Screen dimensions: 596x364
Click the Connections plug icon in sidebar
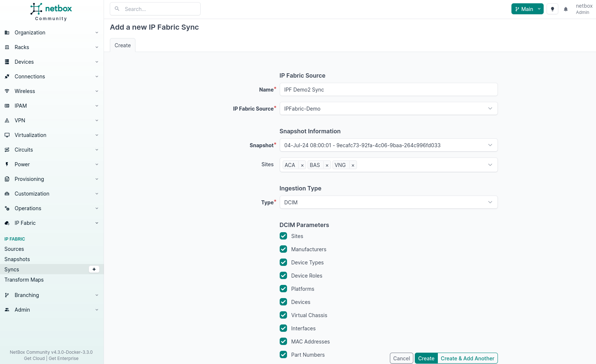[x=7, y=77]
